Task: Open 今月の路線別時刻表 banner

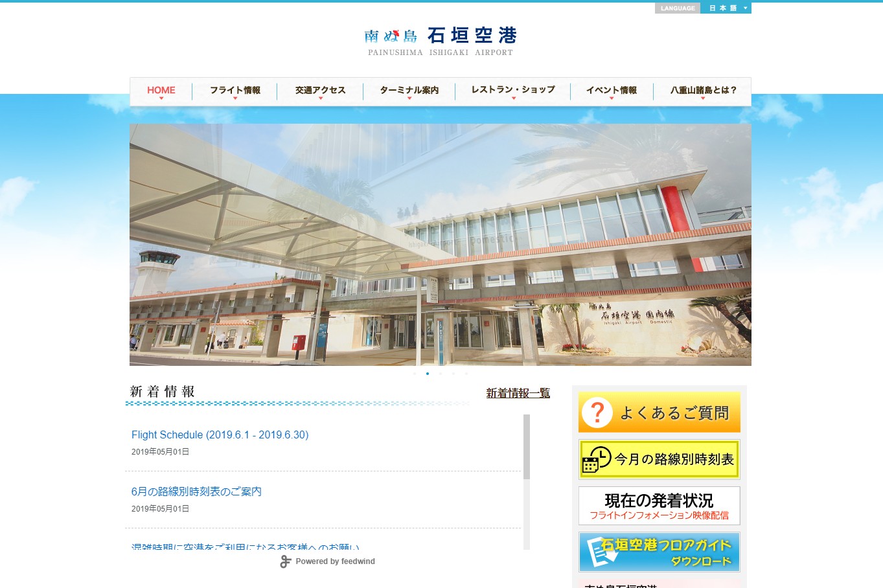Action: [659, 460]
